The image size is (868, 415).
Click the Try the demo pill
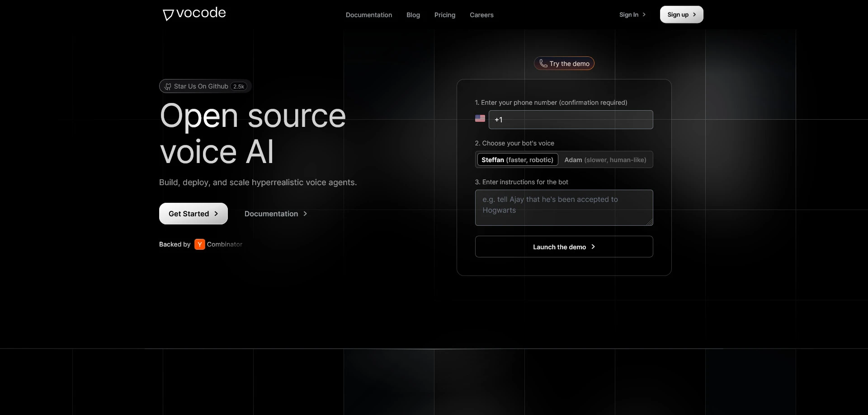[564, 64]
